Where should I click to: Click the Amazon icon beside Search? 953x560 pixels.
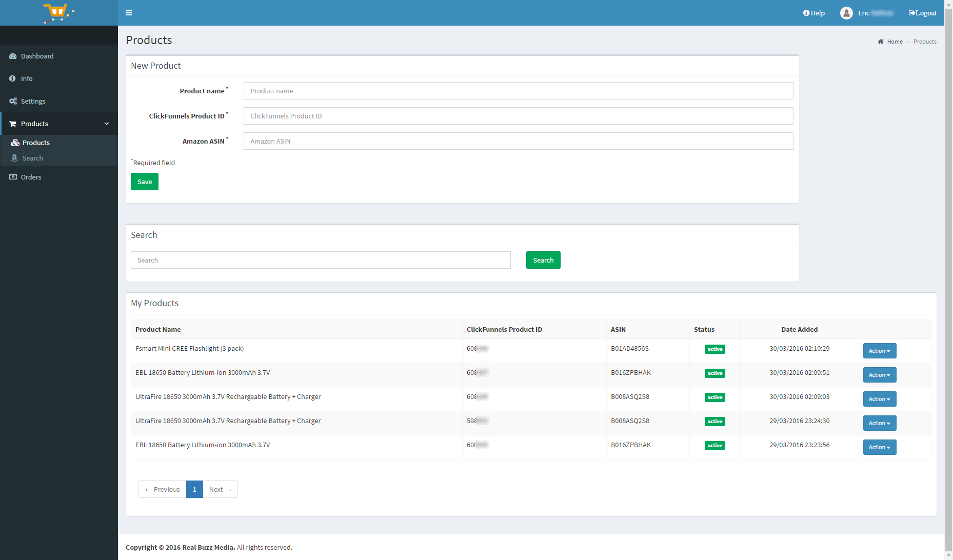15,158
